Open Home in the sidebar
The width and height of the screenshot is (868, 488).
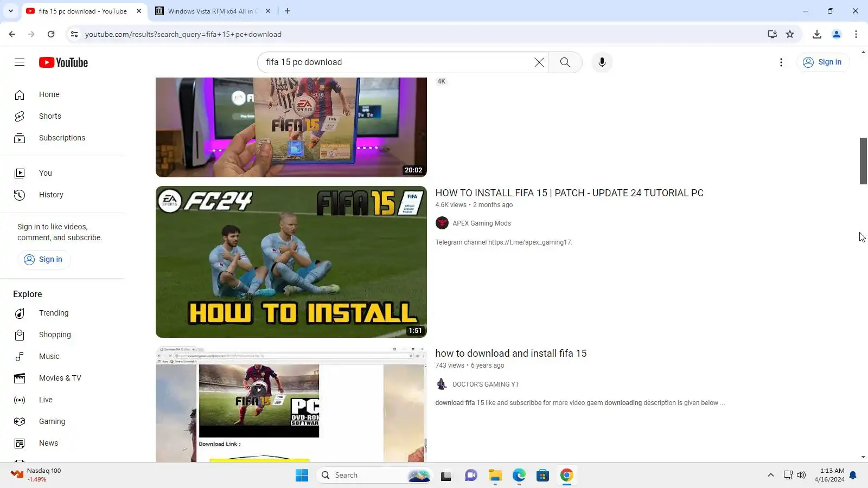pos(63,94)
